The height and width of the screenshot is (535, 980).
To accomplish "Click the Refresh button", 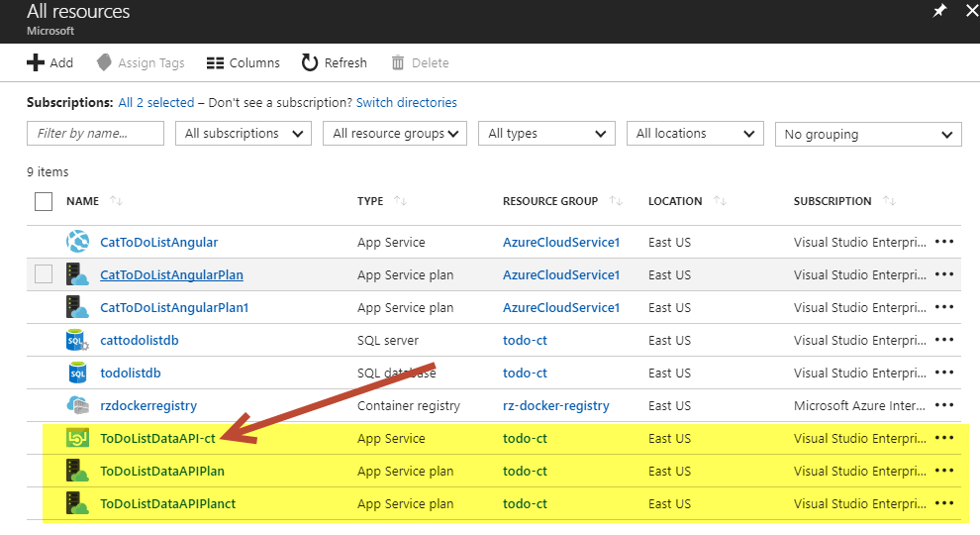I will 335,62.
